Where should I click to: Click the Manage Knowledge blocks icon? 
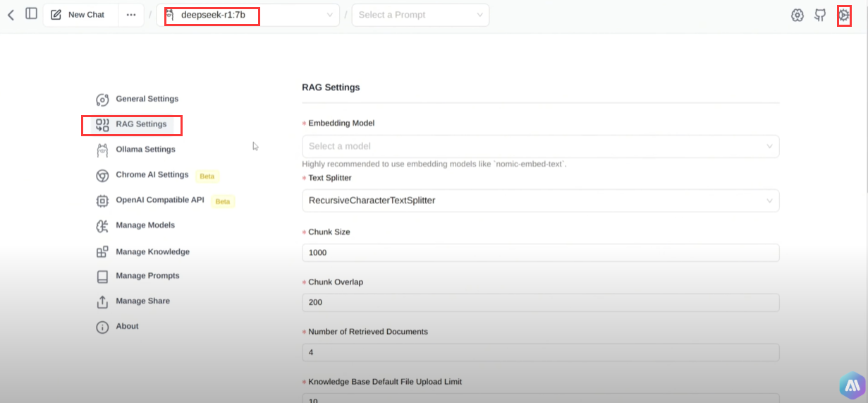click(102, 252)
